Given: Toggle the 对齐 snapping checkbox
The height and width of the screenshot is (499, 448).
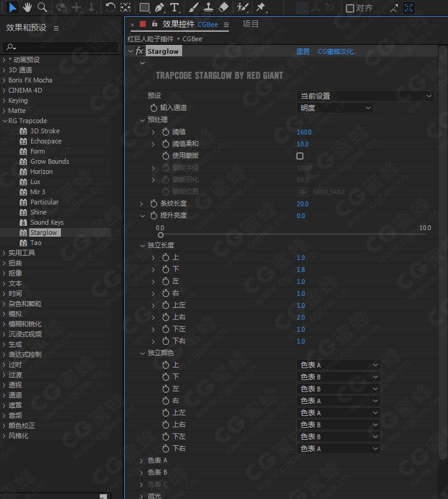Looking at the screenshot, I should 349,8.
